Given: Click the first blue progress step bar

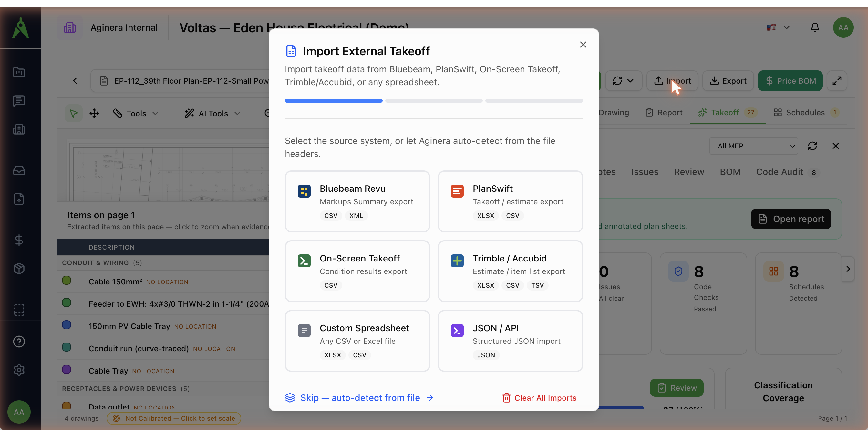Looking at the screenshot, I should click(334, 101).
